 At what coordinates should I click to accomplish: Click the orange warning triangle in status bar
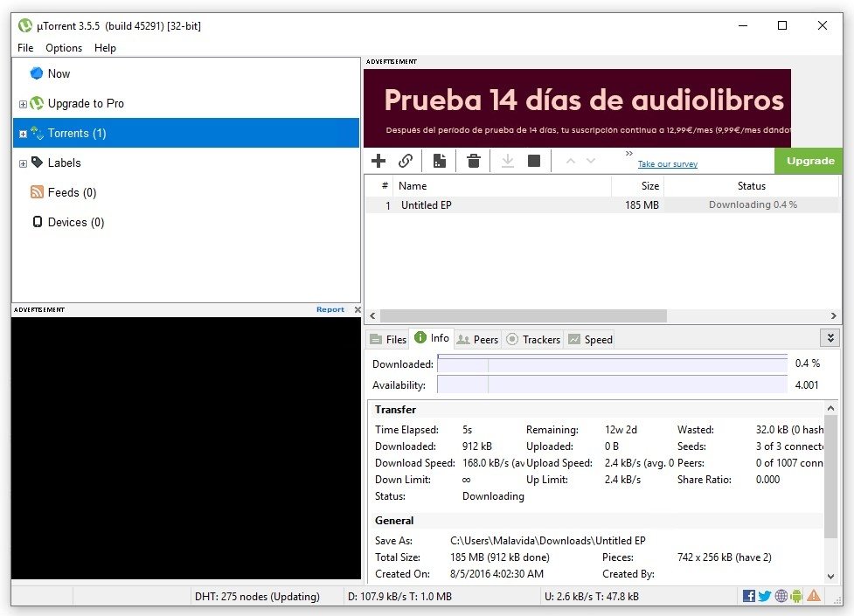point(814,596)
